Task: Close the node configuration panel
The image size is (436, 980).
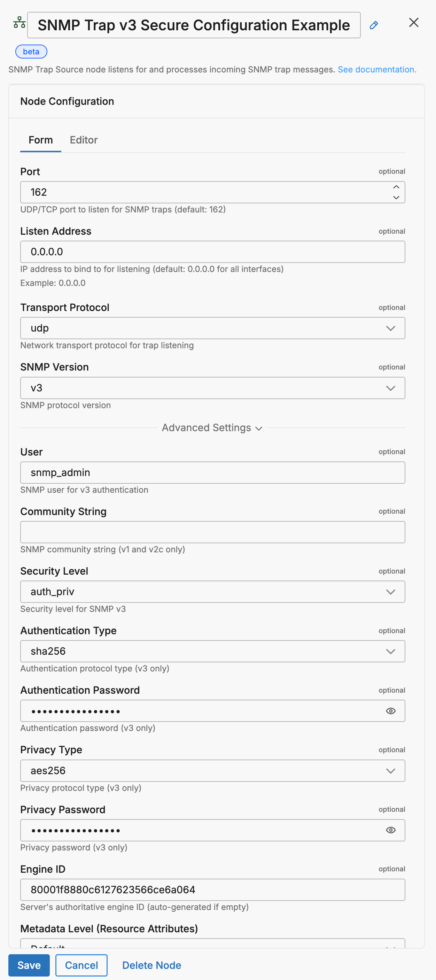Action: (x=414, y=23)
